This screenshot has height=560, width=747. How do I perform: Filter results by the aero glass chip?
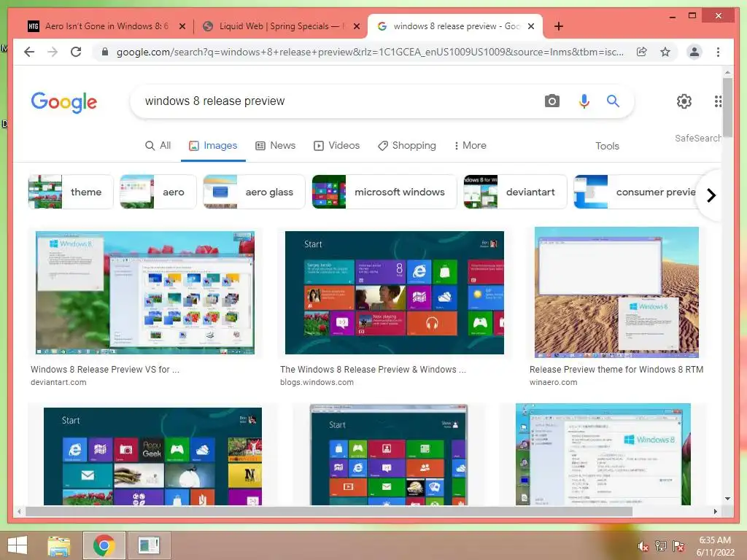[x=254, y=192]
